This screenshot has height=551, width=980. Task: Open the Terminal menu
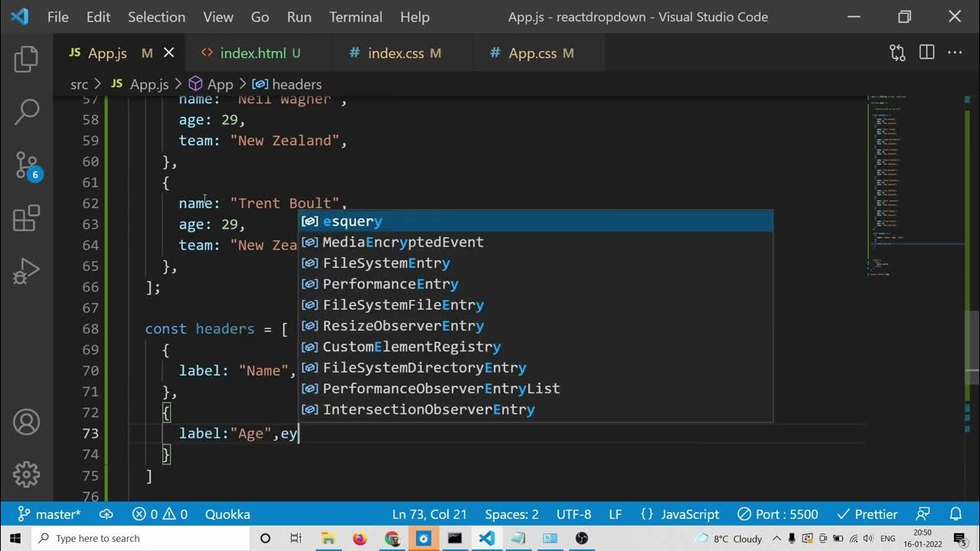(x=355, y=17)
